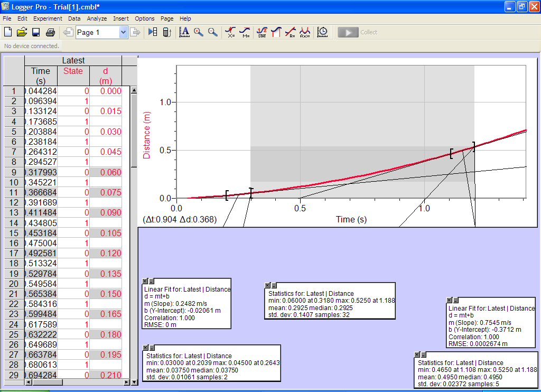Expand the Page 1 dropdown

point(124,32)
